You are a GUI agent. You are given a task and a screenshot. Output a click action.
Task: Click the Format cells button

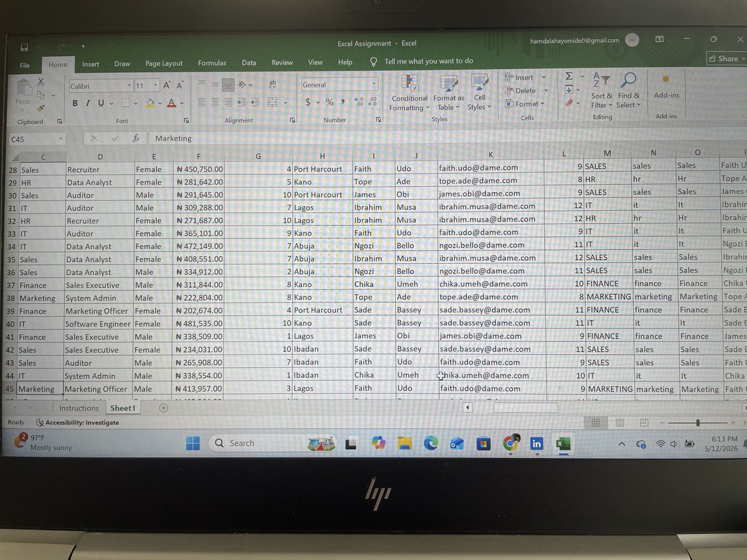pyautogui.click(x=525, y=104)
